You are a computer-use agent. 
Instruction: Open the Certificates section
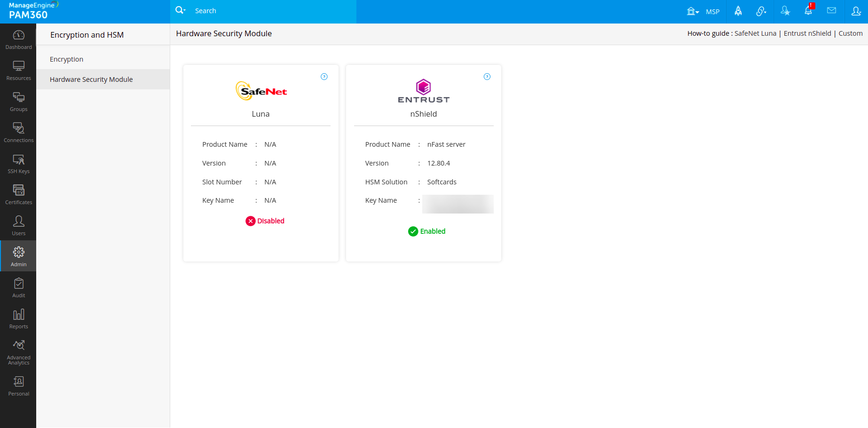(18, 195)
